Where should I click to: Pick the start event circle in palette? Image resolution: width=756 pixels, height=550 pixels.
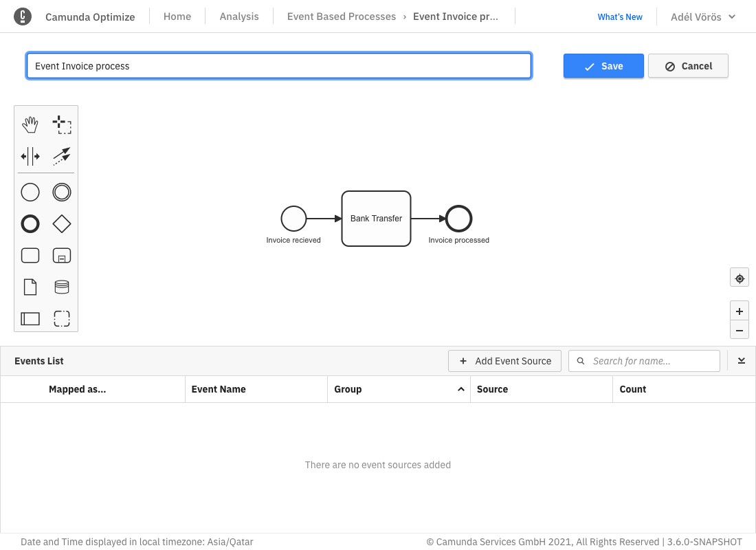point(30,192)
